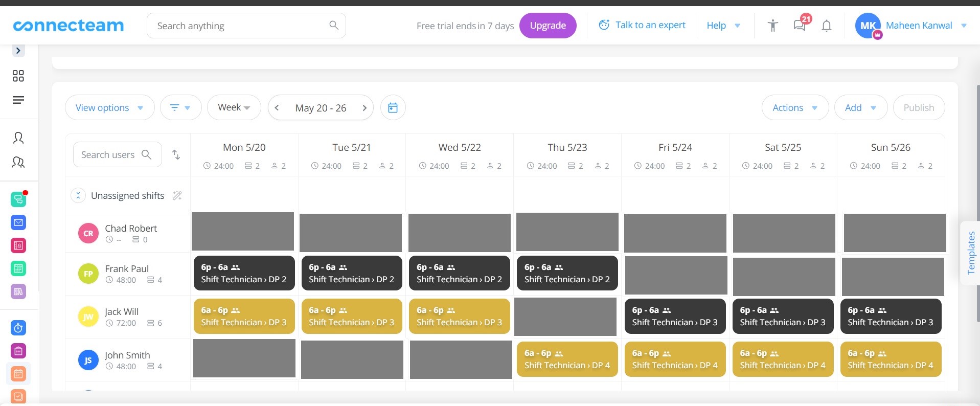Click the Publish button
980x406 pixels.
point(918,107)
